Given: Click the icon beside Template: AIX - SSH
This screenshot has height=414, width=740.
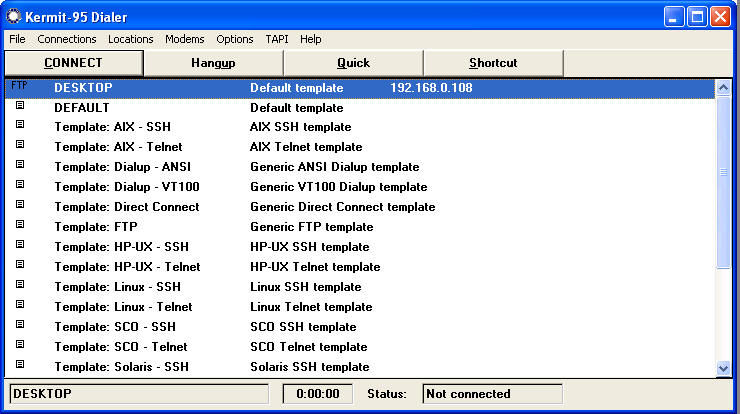Looking at the screenshot, I should point(19,126).
